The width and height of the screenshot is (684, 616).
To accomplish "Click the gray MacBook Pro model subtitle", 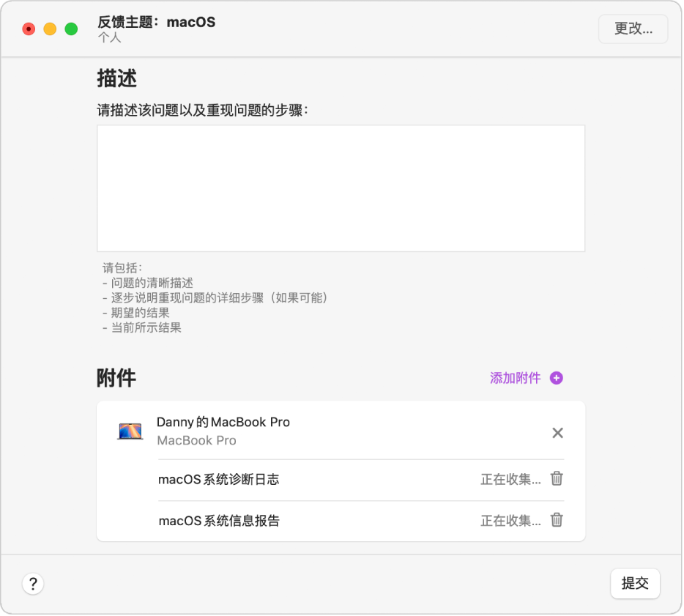I will pyautogui.click(x=196, y=441).
